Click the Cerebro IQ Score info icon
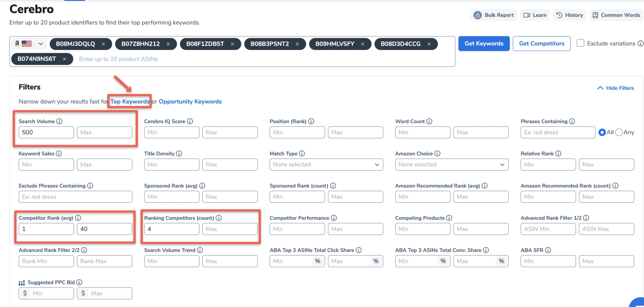This screenshot has height=307, width=644. coord(190,122)
